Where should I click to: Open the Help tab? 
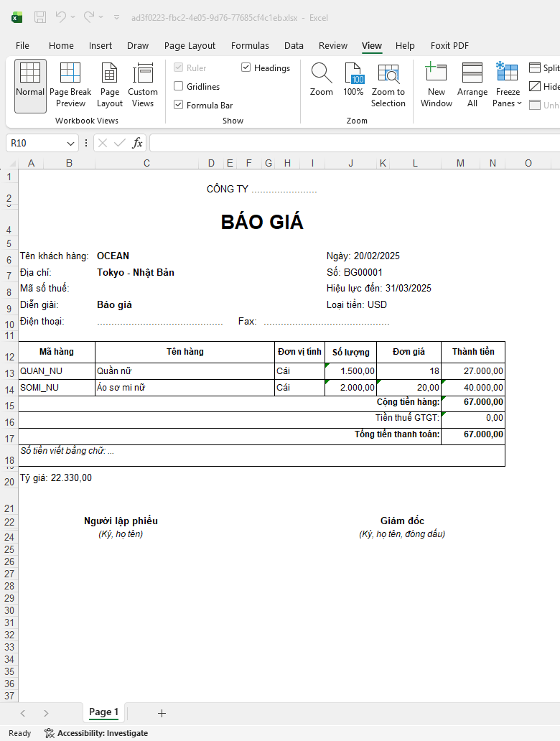[x=405, y=46]
